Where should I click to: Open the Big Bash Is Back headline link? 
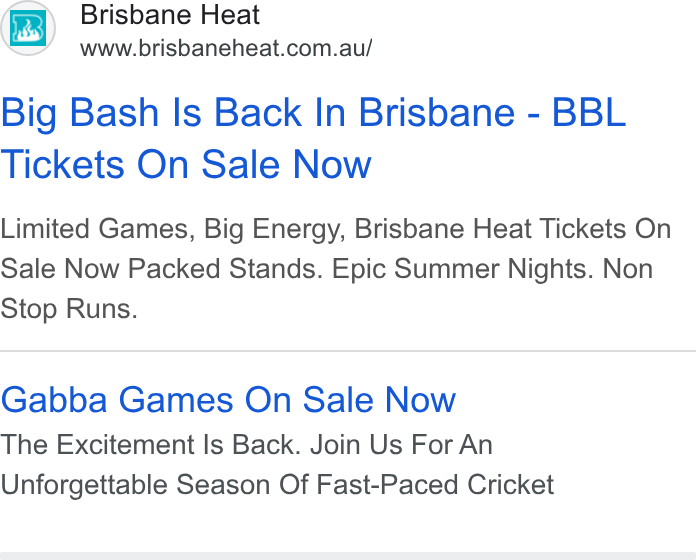(313, 138)
